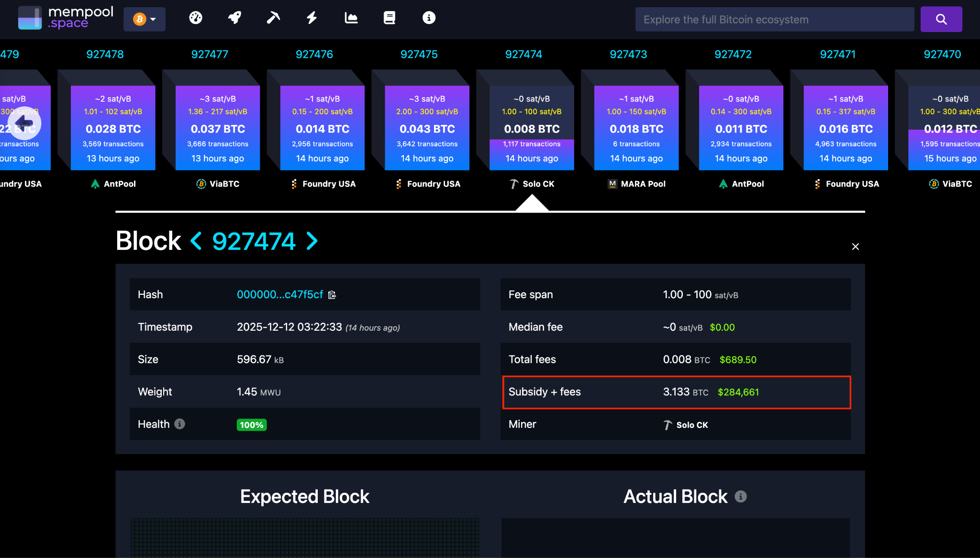
Task: Close the block details with X
Action: (x=856, y=246)
